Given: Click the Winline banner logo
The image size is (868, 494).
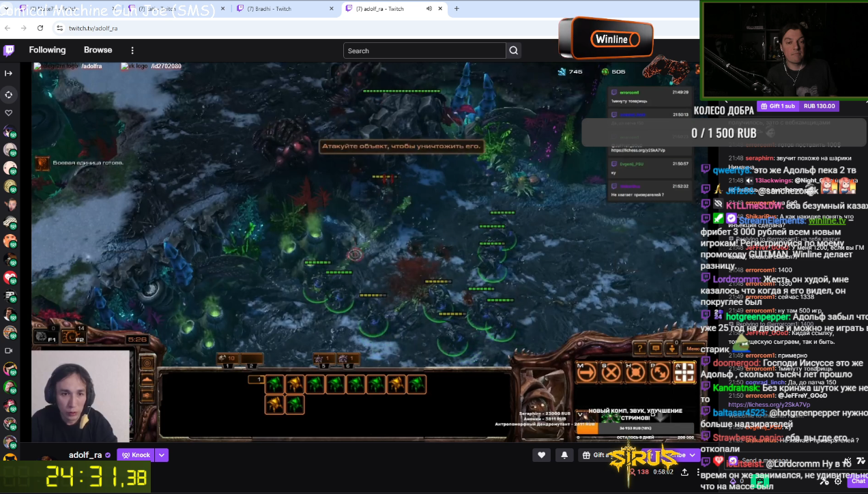Looking at the screenshot, I should (606, 39).
